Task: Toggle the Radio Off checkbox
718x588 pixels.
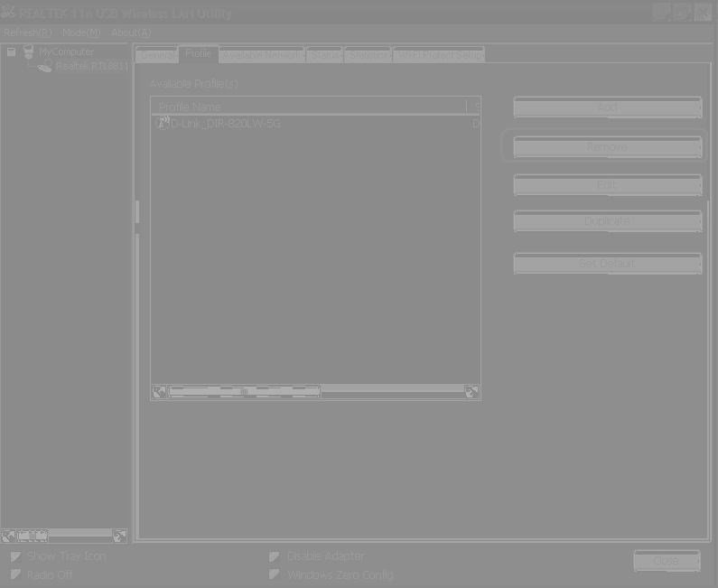Action: point(15,574)
